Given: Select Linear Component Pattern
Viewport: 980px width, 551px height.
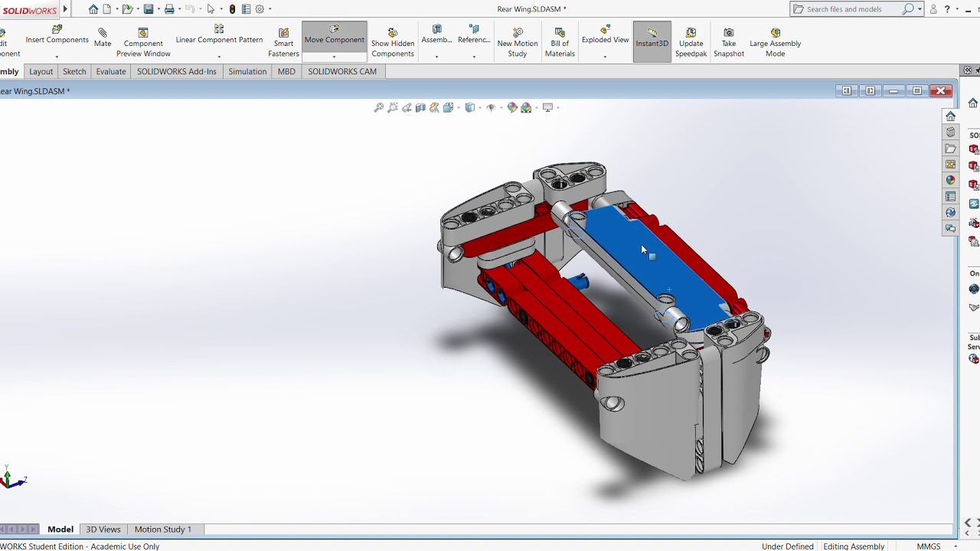Looking at the screenshot, I should click(x=219, y=35).
